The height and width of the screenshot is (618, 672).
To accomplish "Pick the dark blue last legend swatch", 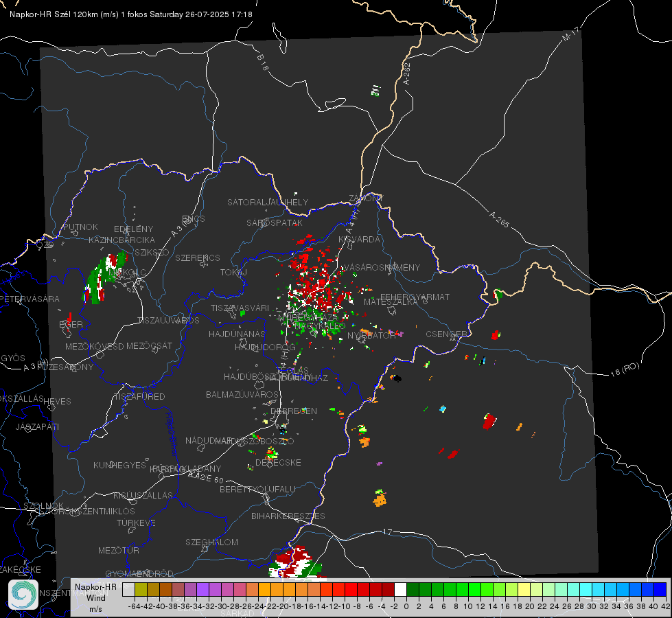I will [660, 589].
